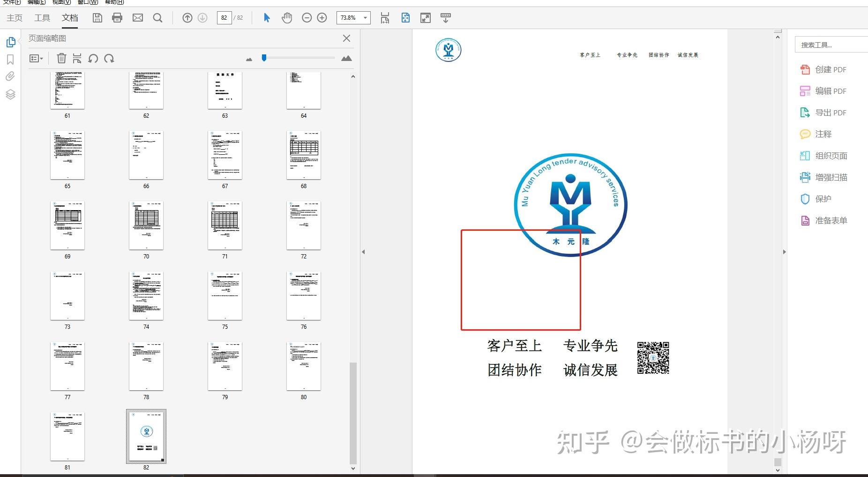
Task: Open the 帮助(H) menu
Action: coord(114,2)
